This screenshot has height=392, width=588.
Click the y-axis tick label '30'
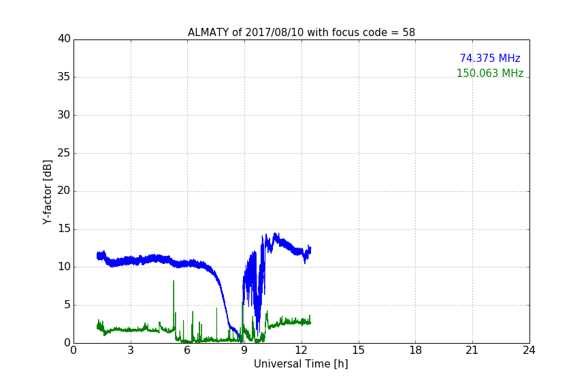[x=64, y=115]
